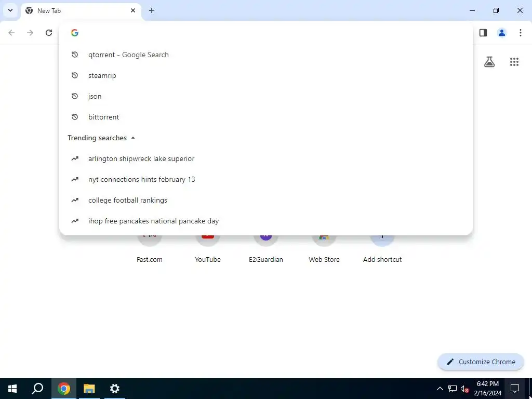
Task: Reload the page with the refresh icon
Action: 49,33
